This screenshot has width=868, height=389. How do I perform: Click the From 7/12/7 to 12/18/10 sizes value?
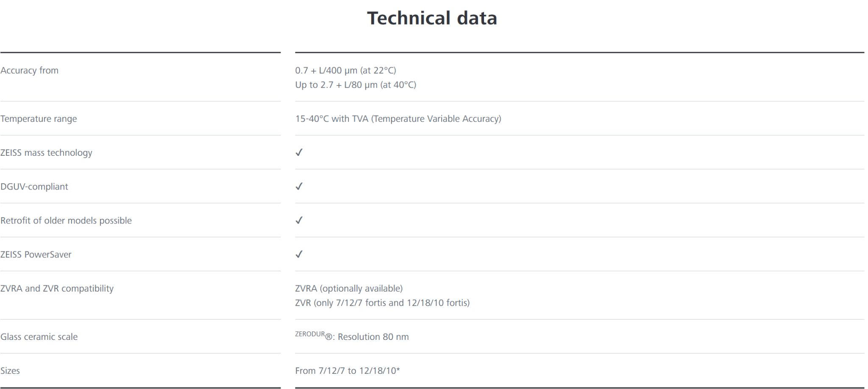348,370
